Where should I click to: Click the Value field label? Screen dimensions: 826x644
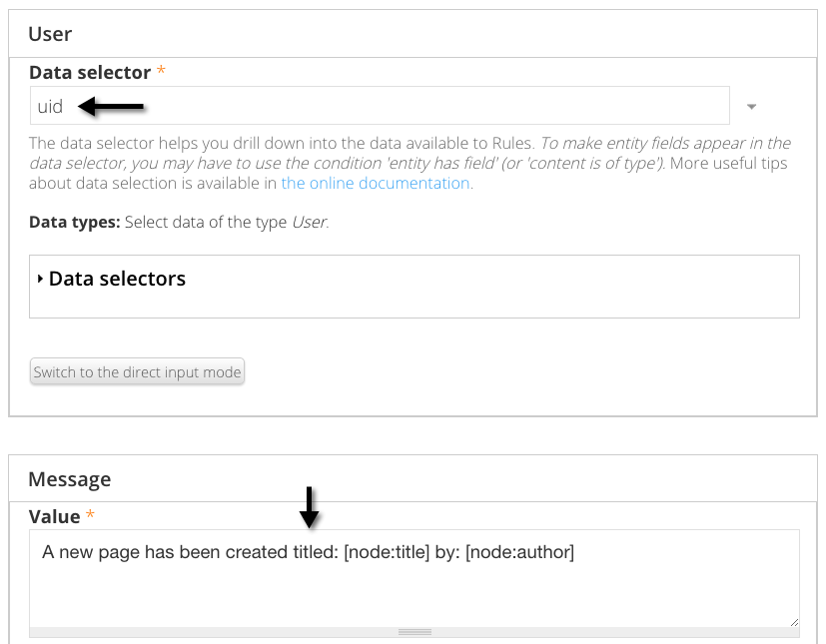54,517
